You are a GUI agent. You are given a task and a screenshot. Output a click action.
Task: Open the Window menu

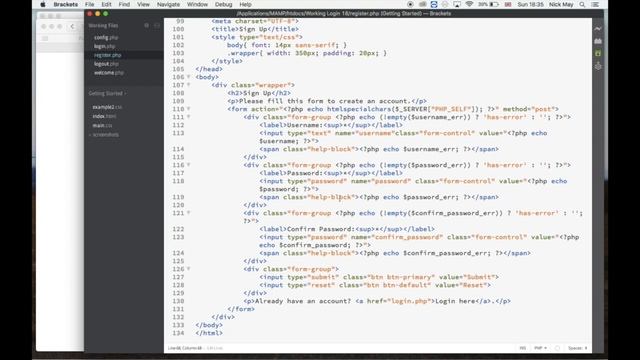click(x=198, y=4)
